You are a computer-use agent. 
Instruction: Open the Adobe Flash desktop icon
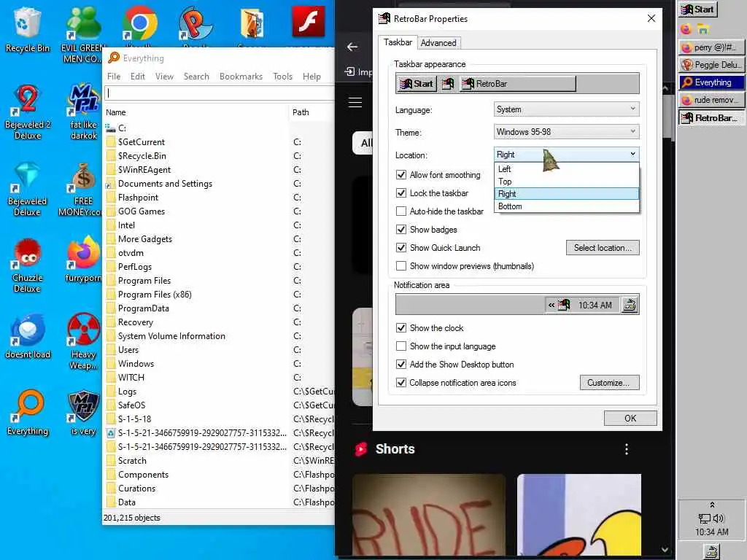point(309,22)
